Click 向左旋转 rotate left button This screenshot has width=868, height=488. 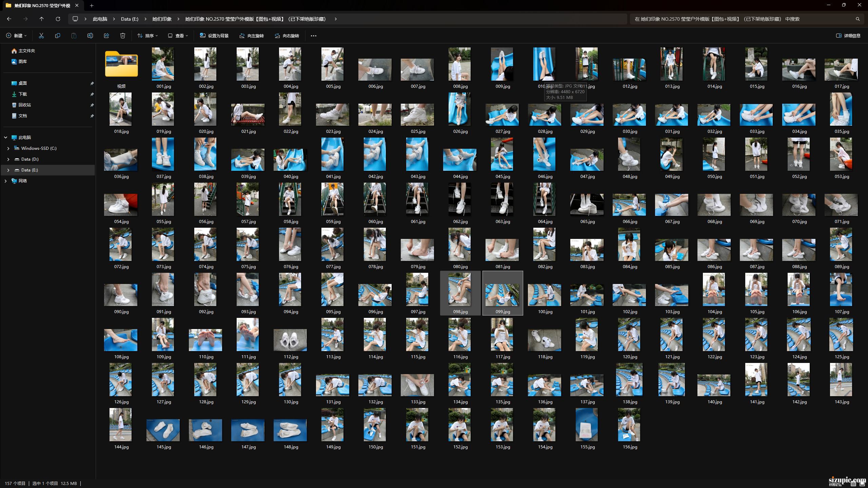point(252,36)
